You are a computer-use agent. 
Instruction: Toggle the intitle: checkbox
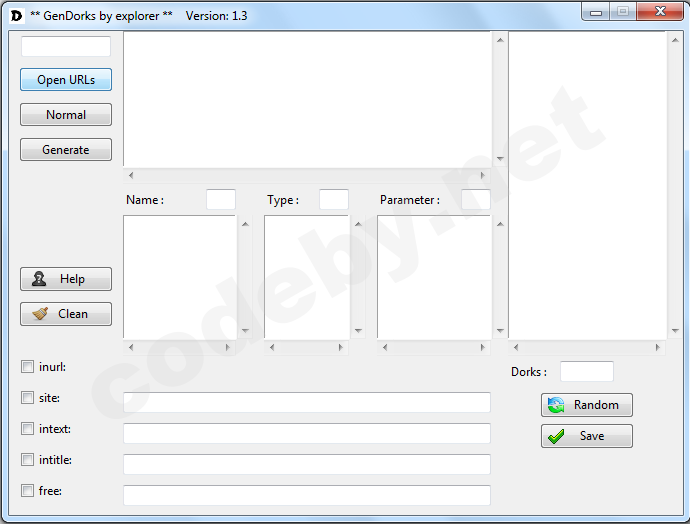tap(27, 460)
